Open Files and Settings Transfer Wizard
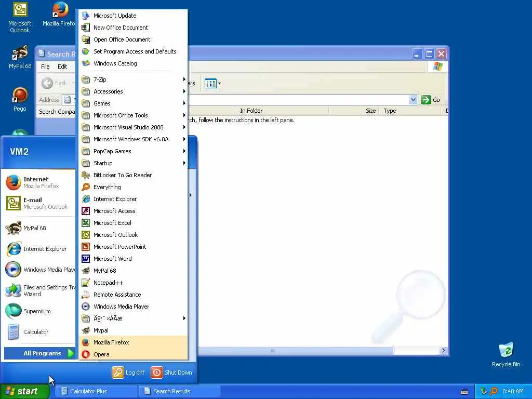This screenshot has height=399, width=532. coord(39,290)
